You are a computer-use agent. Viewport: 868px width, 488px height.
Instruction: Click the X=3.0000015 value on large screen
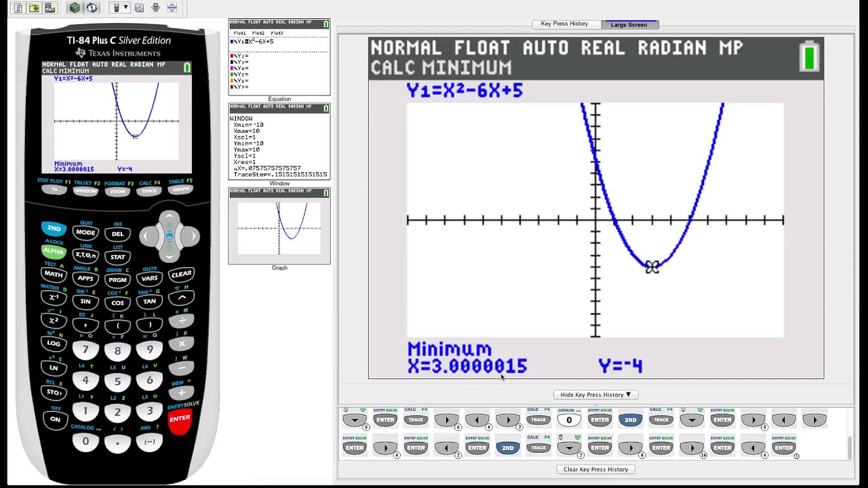tap(467, 366)
